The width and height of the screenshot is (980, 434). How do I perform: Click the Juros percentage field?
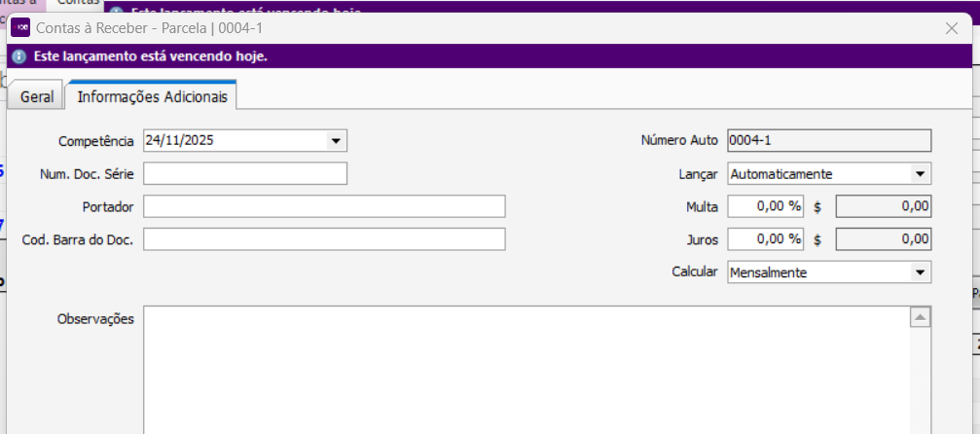point(765,239)
